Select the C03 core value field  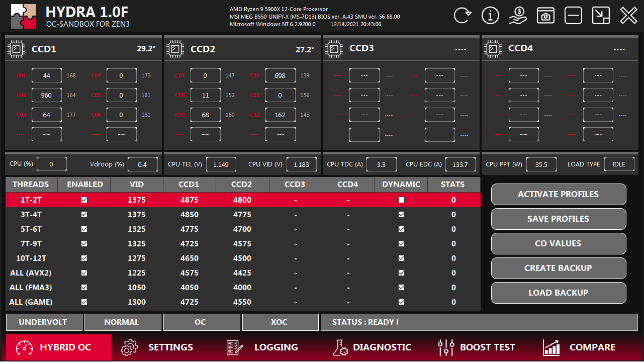pyautogui.click(x=47, y=115)
